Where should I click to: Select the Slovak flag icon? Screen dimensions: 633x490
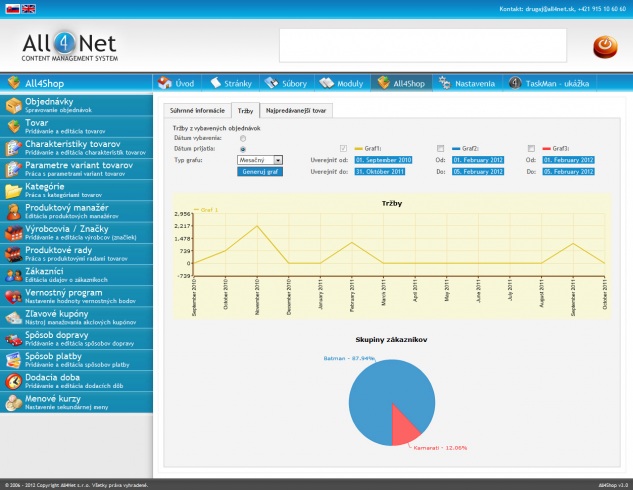click(x=11, y=8)
